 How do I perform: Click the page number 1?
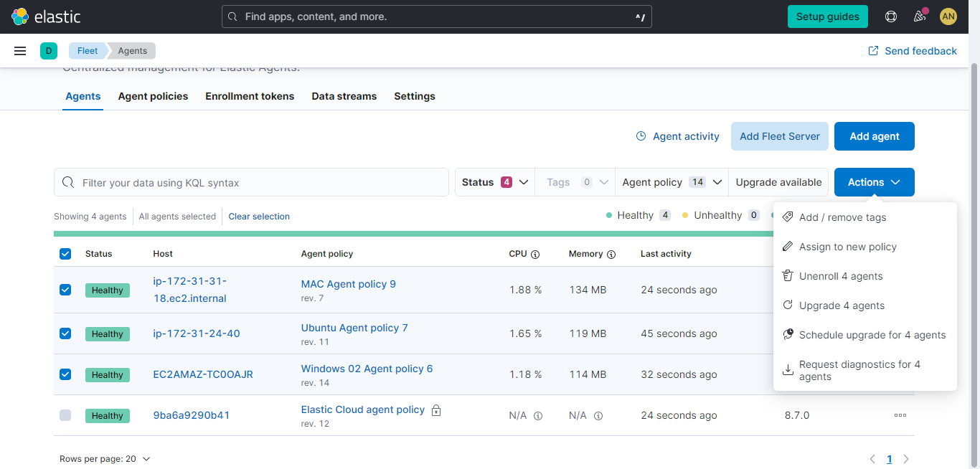[x=890, y=459]
